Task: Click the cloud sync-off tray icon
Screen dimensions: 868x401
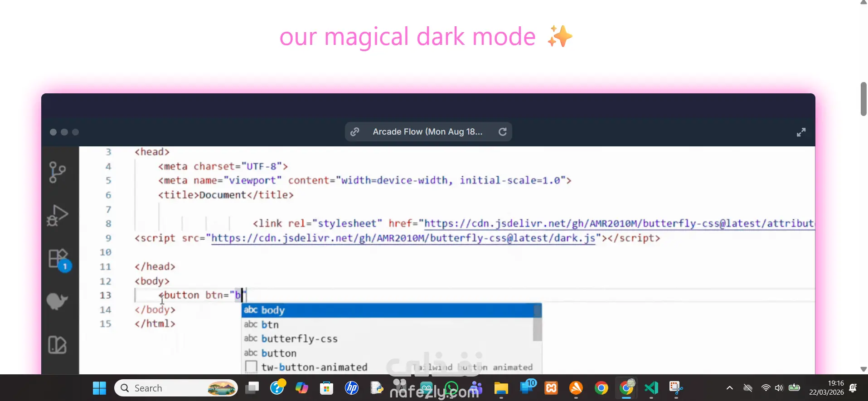Action: (748, 388)
